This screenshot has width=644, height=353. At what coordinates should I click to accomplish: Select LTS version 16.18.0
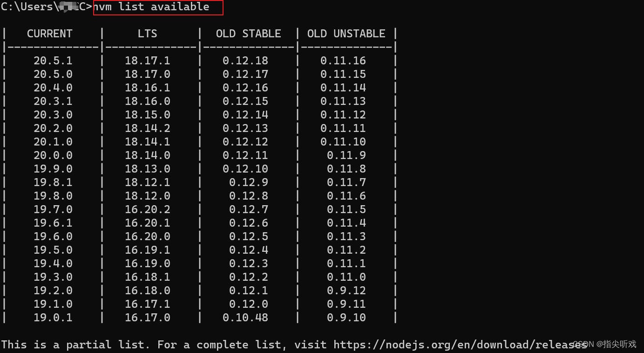coord(148,291)
